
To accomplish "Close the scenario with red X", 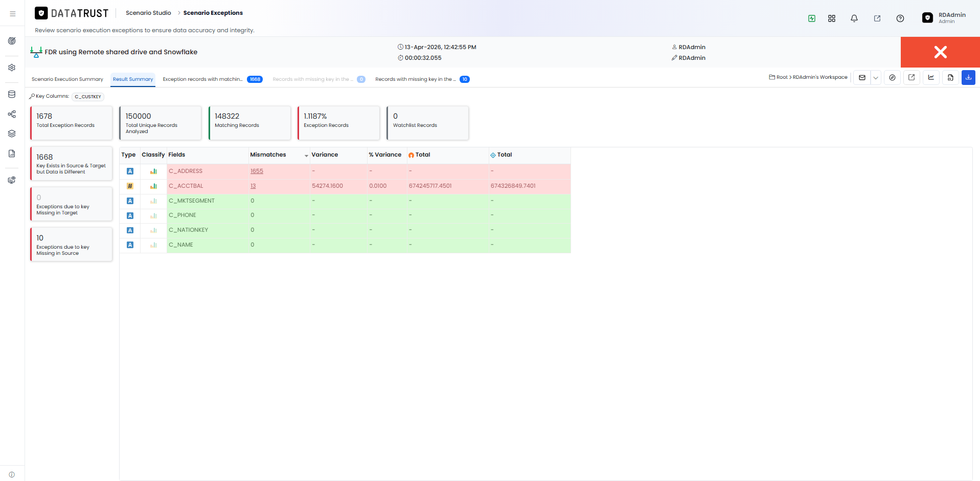I will 940,52.
